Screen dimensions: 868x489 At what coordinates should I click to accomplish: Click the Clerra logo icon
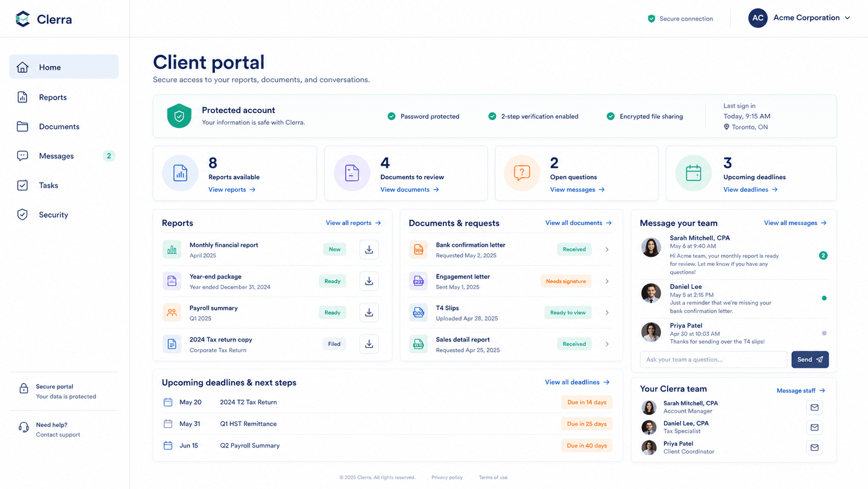pos(22,19)
